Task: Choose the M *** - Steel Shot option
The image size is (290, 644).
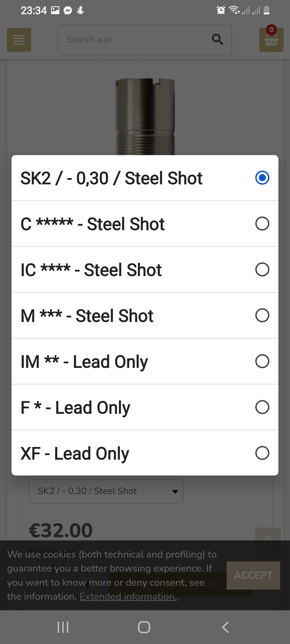Action: tap(145, 315)
